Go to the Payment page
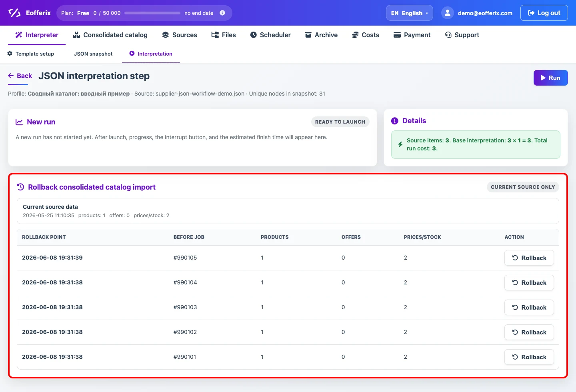Image resolution: width=576 pixels, height=392 pixels. 412,35
